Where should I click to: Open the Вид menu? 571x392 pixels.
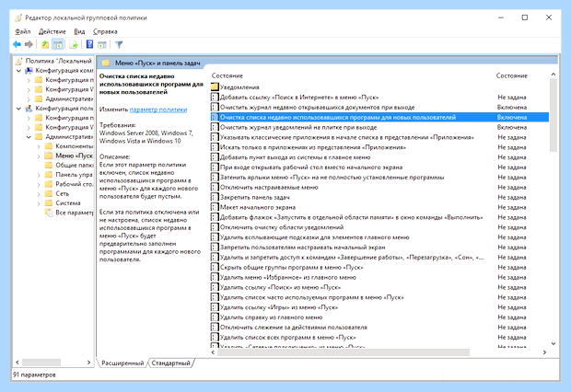point(79,31)
